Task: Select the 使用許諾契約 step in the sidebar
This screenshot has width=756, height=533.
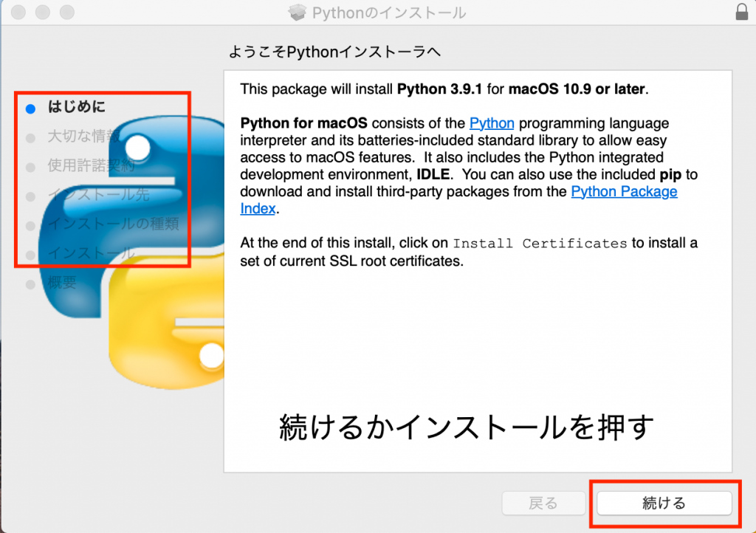Action: (x=91, y=166)
